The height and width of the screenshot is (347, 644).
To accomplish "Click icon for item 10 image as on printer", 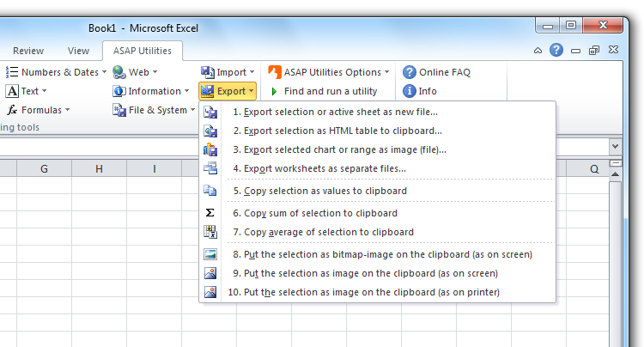I will [210, 292].
